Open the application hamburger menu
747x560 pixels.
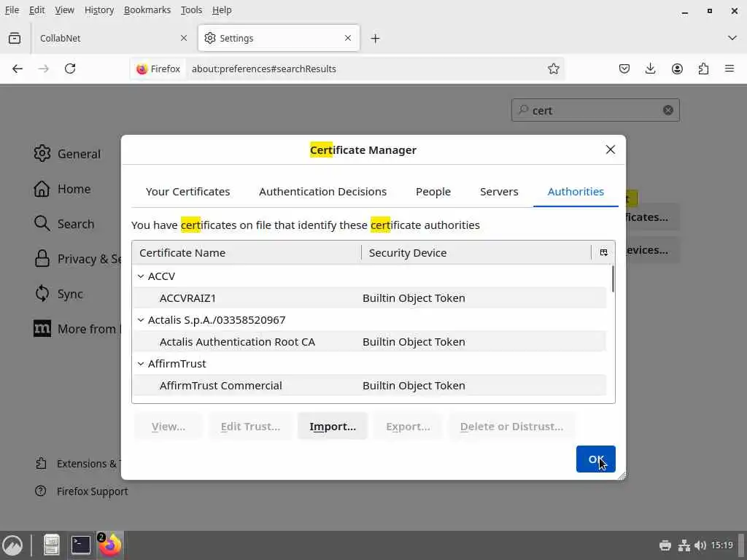tap(729, 69)
